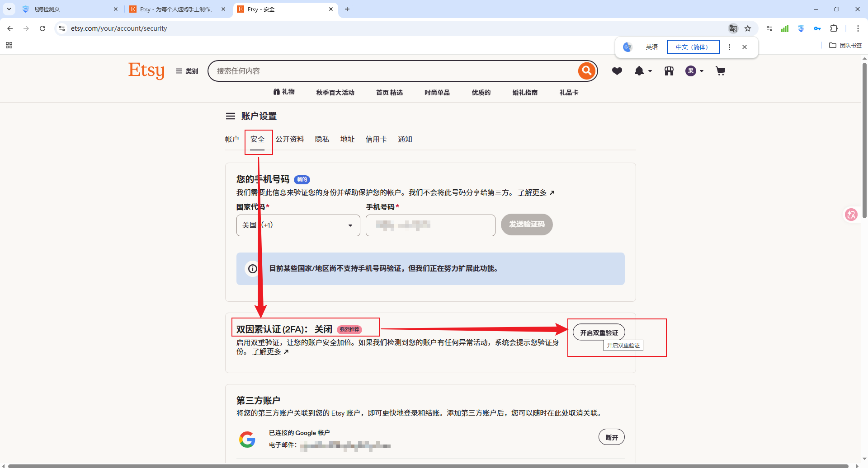This screenshot has height=468, width=868.
Task: Click 断开 to disconnect Google account
Action: click(612, 437)
